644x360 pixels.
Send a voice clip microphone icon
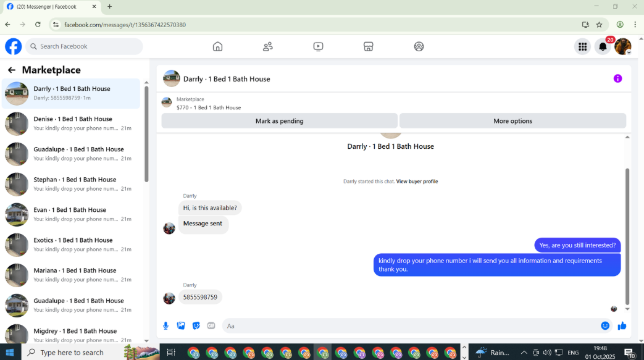tap(165, 326)
